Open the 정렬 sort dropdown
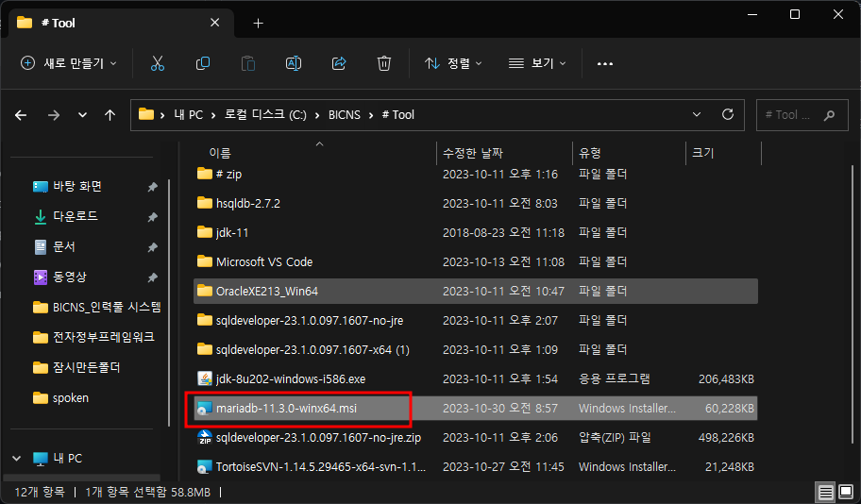The image size is (861, 504). click(453, 63)
